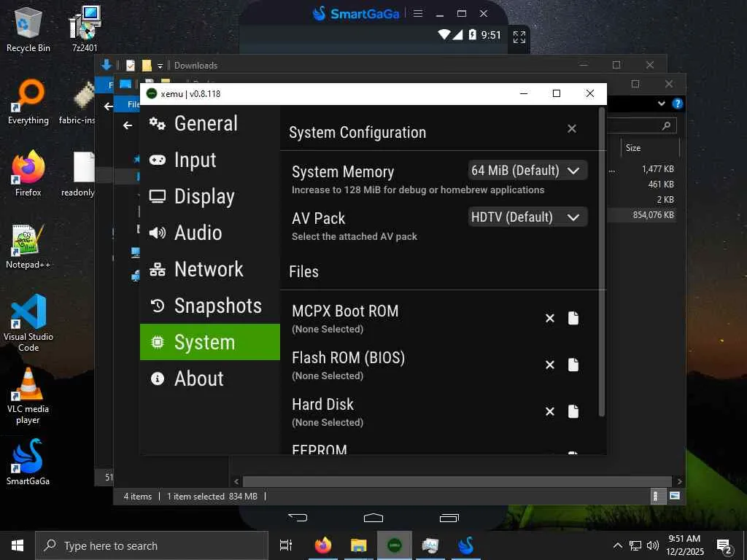Click the taskbar search box
Screen dimensions: 747x560
pyautogui.click(x=152, y=545)
